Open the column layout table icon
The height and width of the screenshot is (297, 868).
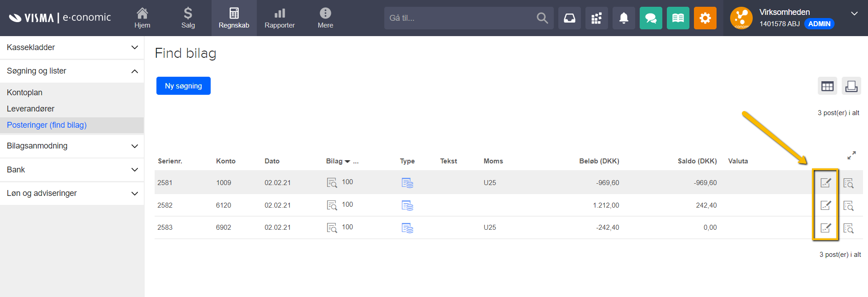[827, 86]
